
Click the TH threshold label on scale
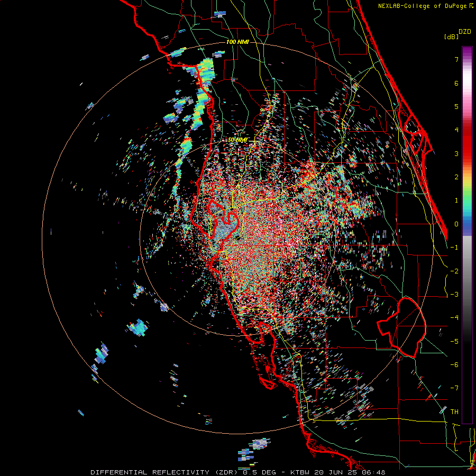pos(454,412)
